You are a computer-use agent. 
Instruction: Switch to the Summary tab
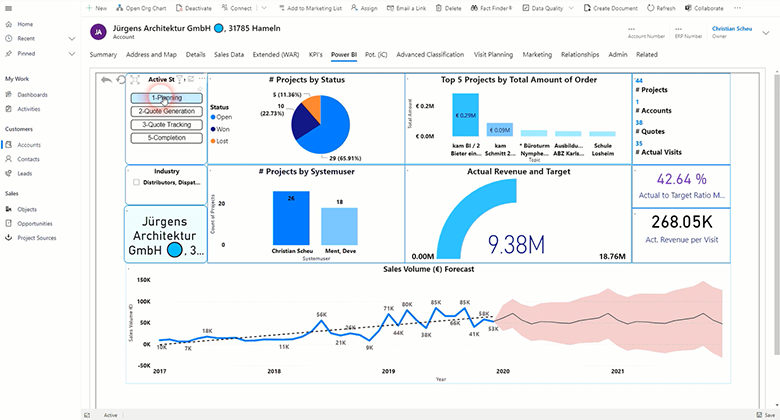[x=103, y=55]
